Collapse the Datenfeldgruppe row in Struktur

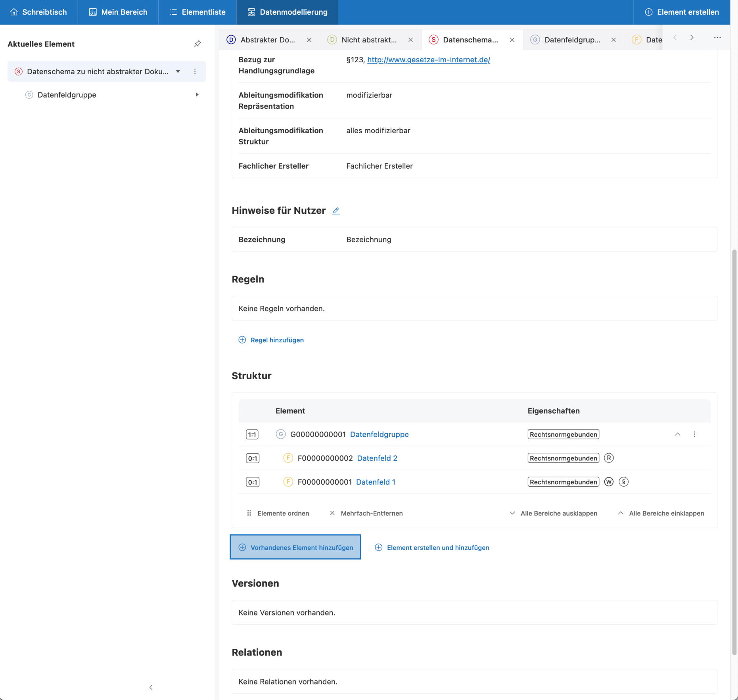677,434
